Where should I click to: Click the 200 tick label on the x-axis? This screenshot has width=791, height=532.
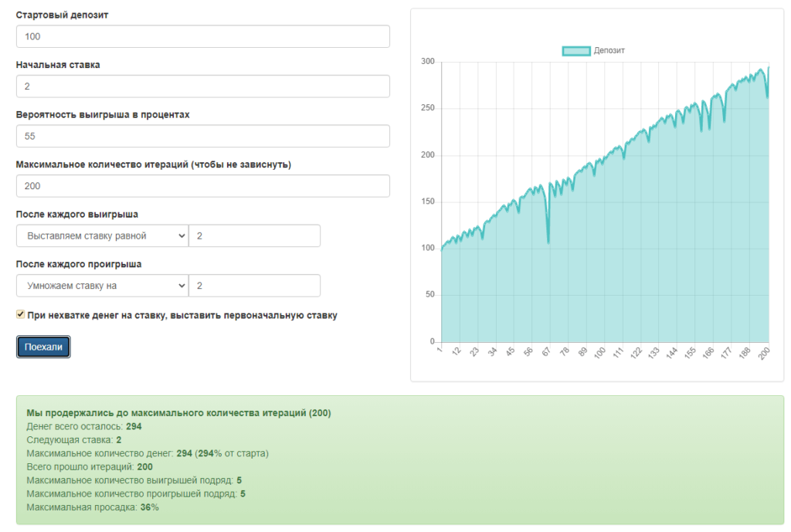click(766, 353)
